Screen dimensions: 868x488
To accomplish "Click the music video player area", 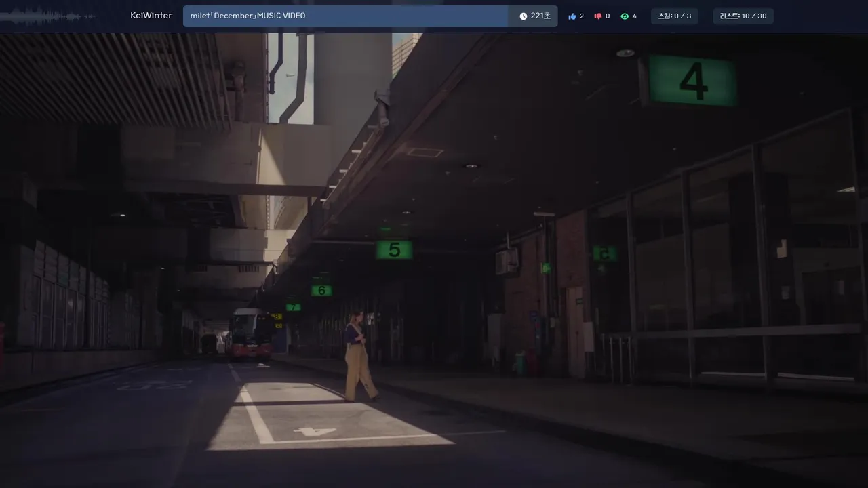I will pyautogui.click(x=434, y=260).
